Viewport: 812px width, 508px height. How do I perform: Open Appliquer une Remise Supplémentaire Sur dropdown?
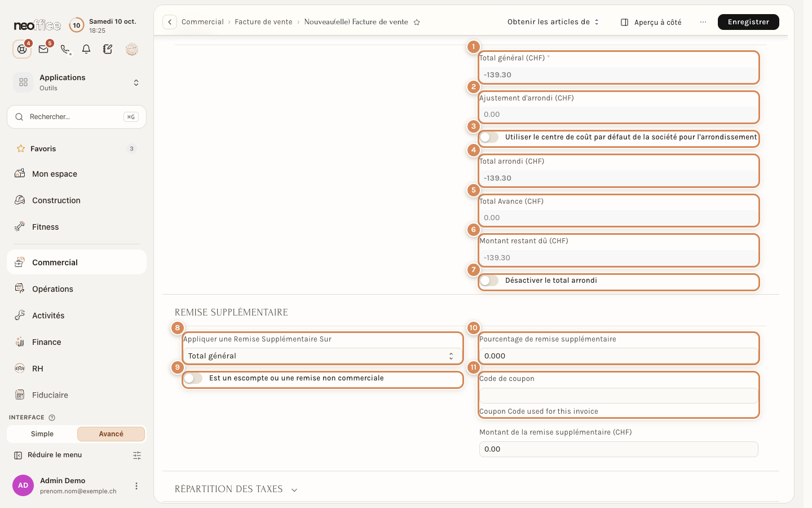pyautogui.click(x=323, y=356)
